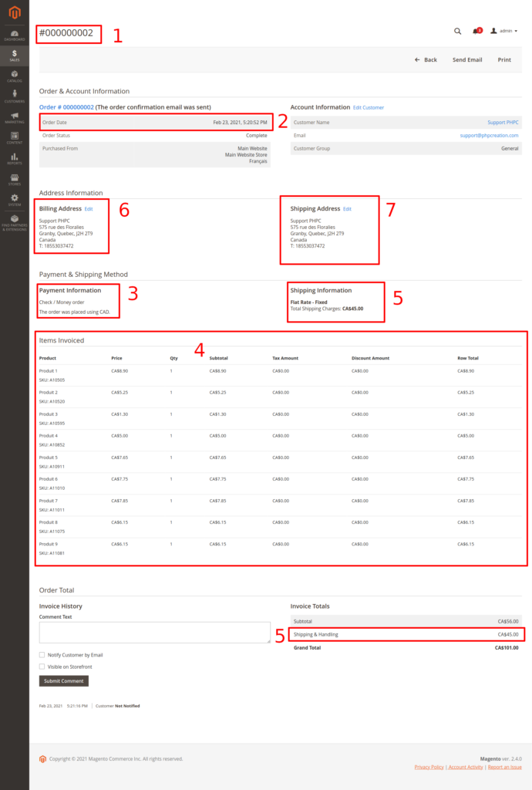Open the Customers sidebar icon

click(15, 96)
